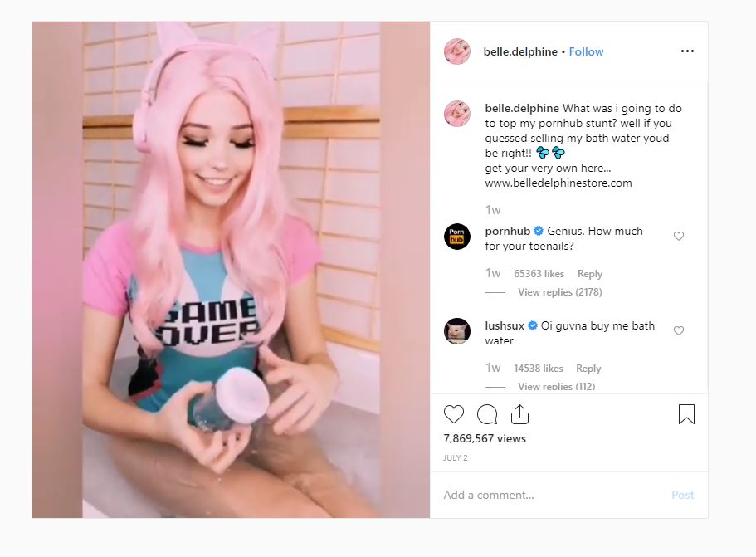Like the post with the heart icon
The height and width of the screenshot is (557, 756).
tap(454, 414)
